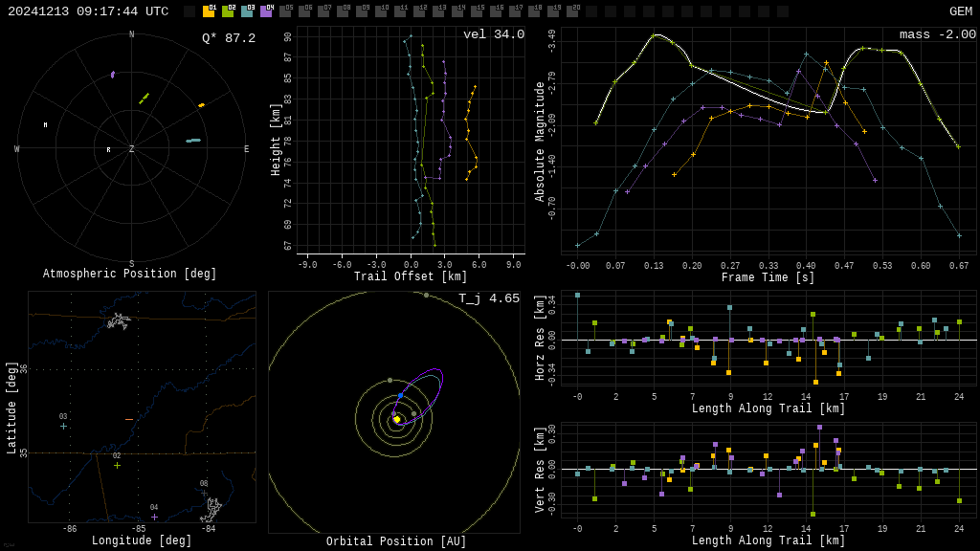Screen dimensions: 980x551
Task: Click the yellow Sun in orbital plot
Action: 396,419
